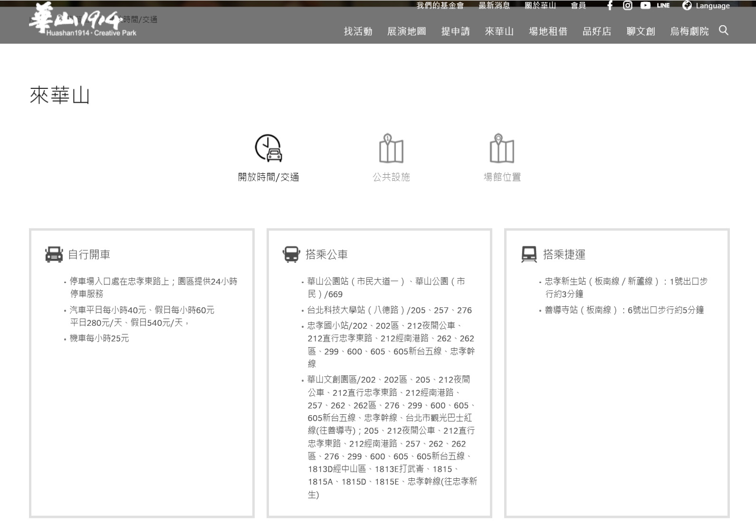Click the search magnifier icon
756x532 pixels.
tap(723, 30)
